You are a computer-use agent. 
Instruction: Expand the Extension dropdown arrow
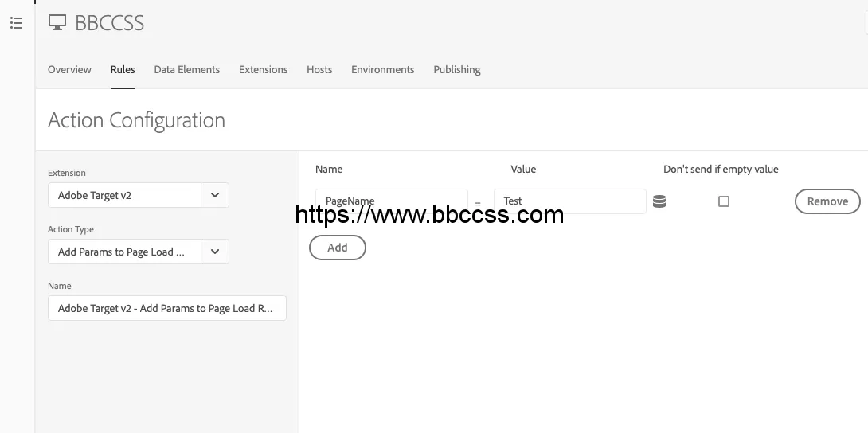(x=215, y=195)
